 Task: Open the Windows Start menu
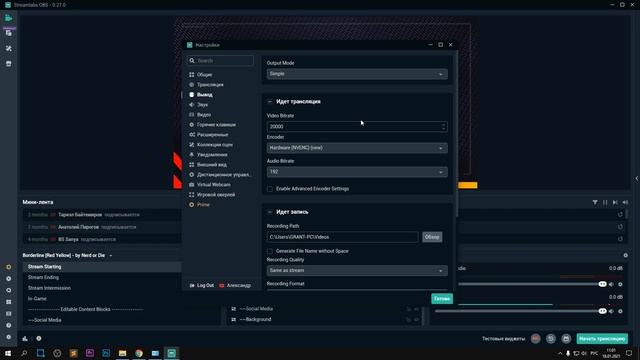coord(8,353)
